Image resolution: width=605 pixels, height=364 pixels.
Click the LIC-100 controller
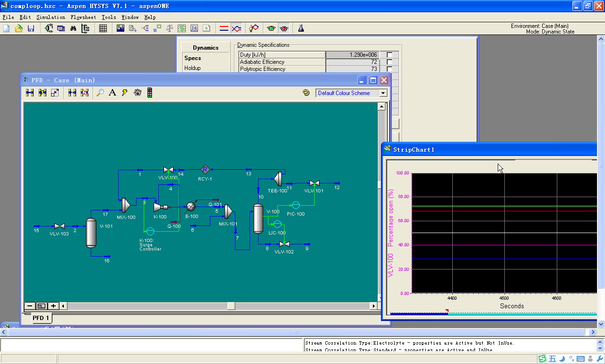pyautogui.click(x=277, y=224)
